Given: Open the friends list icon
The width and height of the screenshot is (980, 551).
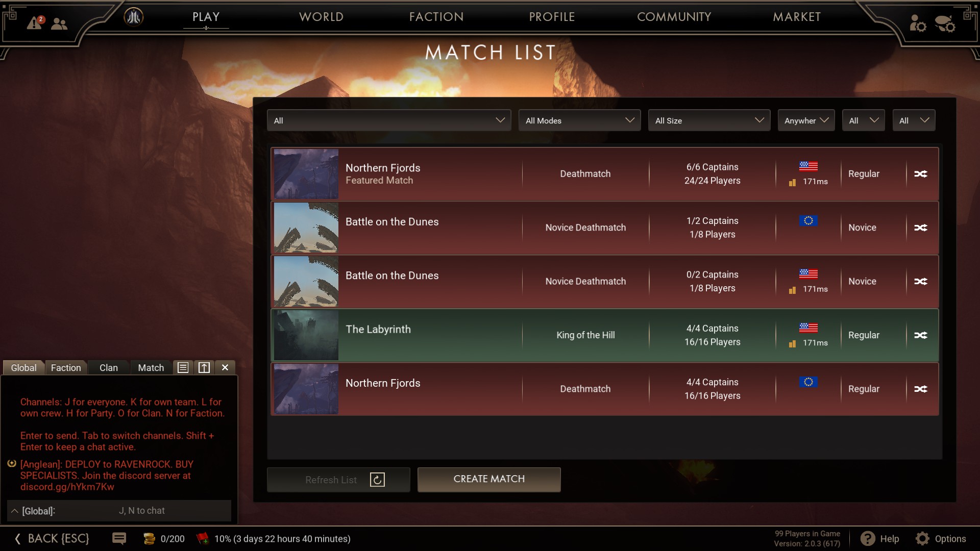Looking at the screenshot, I should coord(59,23).
